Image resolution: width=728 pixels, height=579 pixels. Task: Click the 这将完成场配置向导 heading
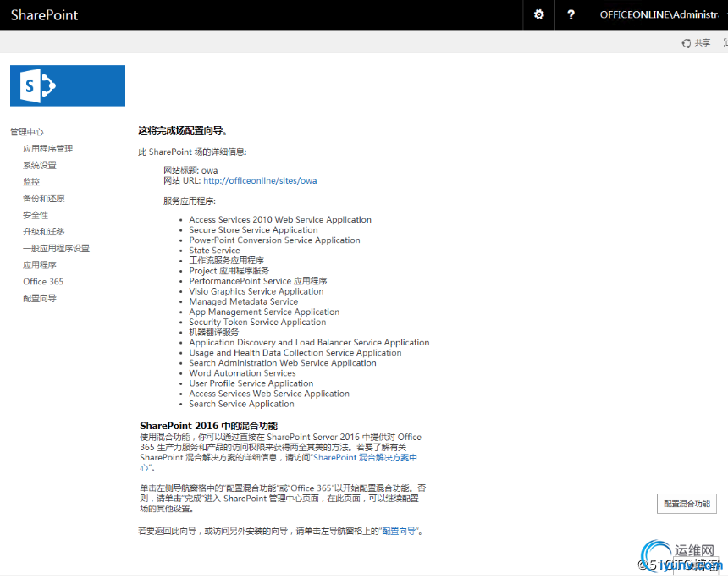[183, 131]
